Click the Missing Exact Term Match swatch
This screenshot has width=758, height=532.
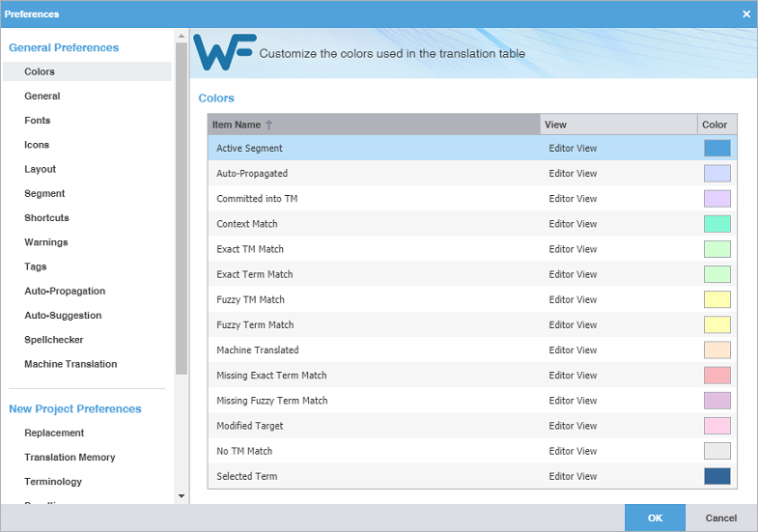[x=716, y=375]
